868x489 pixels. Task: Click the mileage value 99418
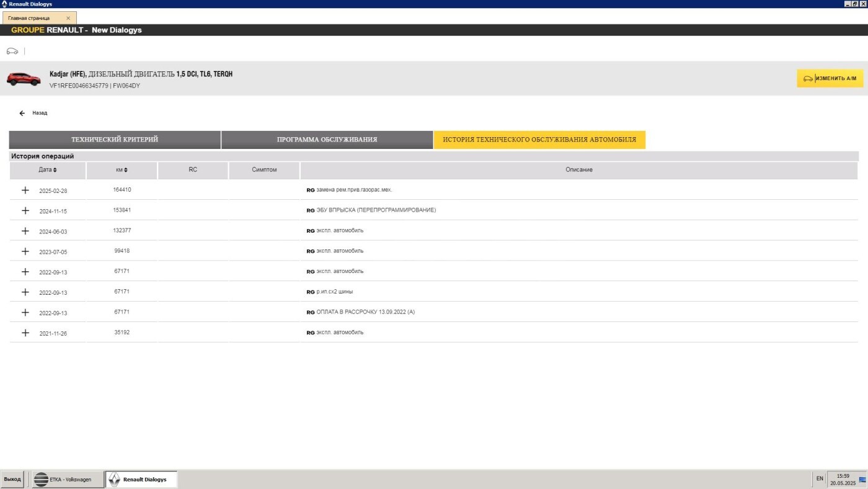[x=122, y=251]
